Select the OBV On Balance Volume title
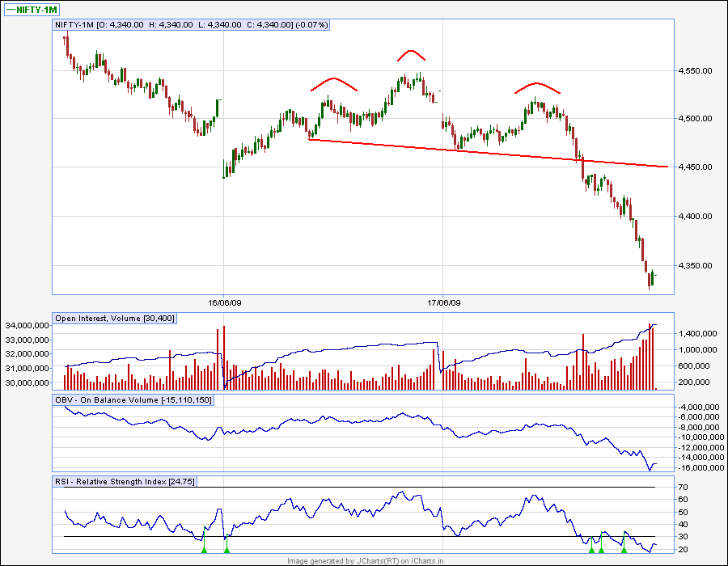This screenshot has width=728, height=566. (x=133, y=400)
